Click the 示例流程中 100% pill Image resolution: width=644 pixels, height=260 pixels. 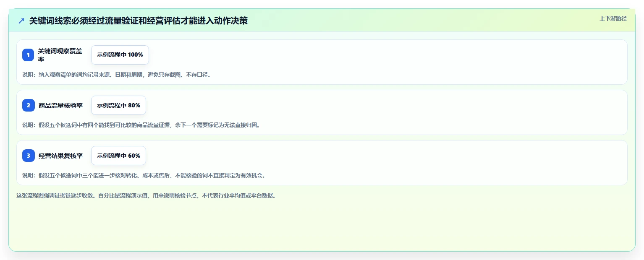click(x=120, y=55)
